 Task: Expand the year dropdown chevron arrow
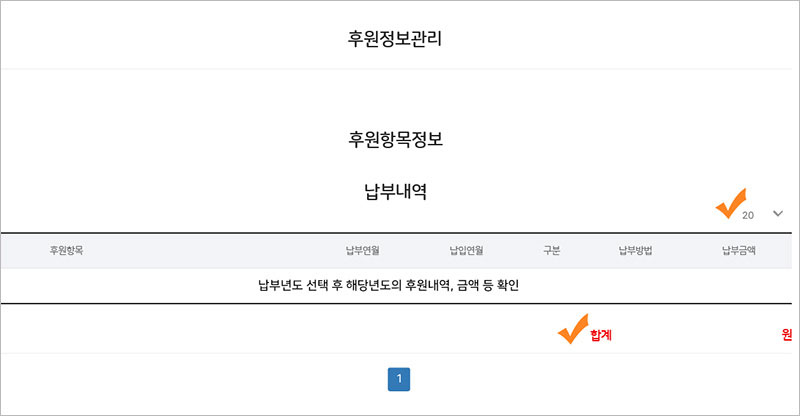click(778, 213)
